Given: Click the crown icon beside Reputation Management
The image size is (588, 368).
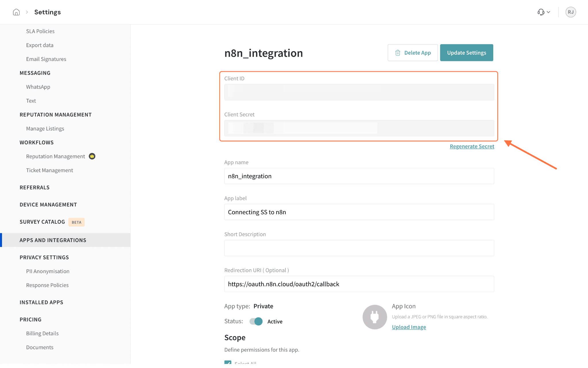Looking at the screenshot, I should pyautogui.click(x=92, y=156).
